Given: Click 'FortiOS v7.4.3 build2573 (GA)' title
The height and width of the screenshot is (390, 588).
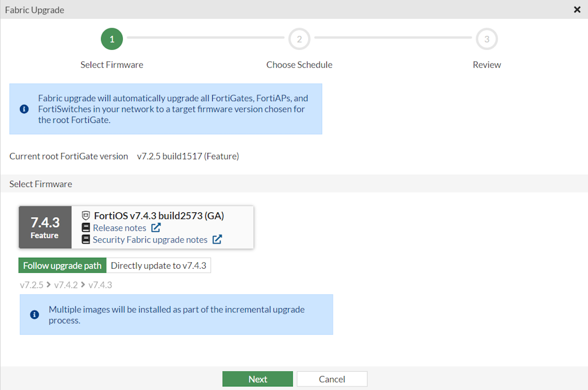Looking at the screenshot, I should pos(159,216).
